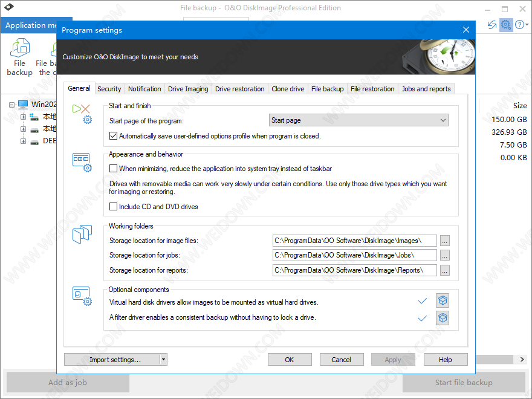Click the DEE drive icon in tree

click(x=34, y=141)
